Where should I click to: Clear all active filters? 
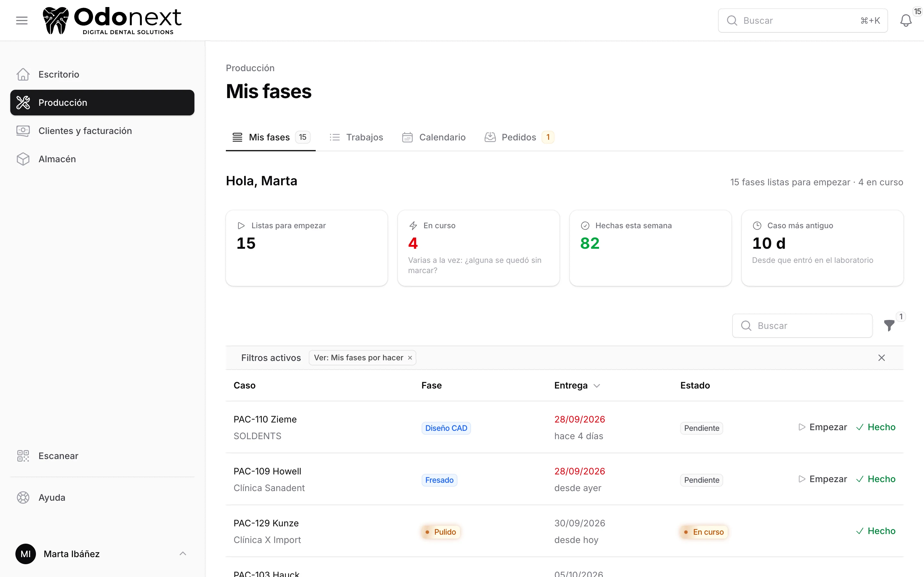pyautogui.click(x=881, y=358)
